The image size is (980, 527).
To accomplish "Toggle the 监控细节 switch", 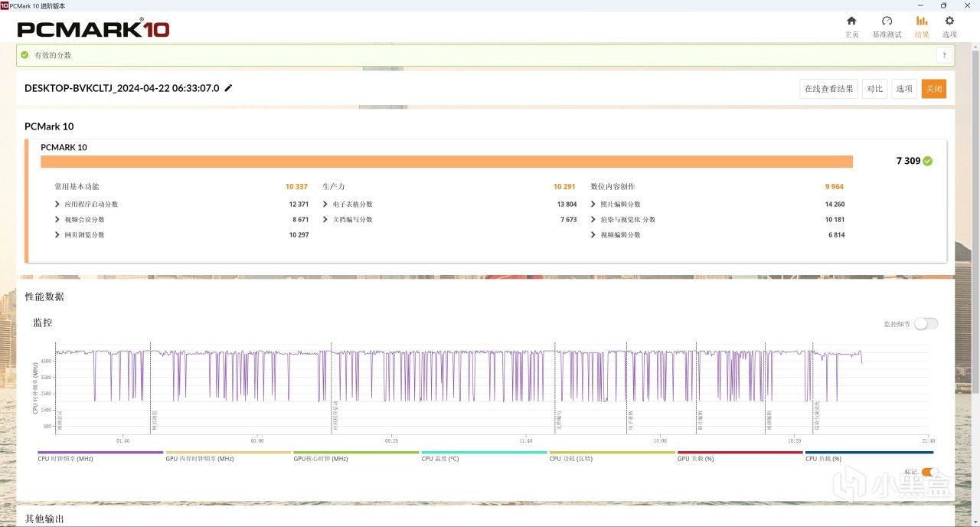I will click(x=926, y=324).
